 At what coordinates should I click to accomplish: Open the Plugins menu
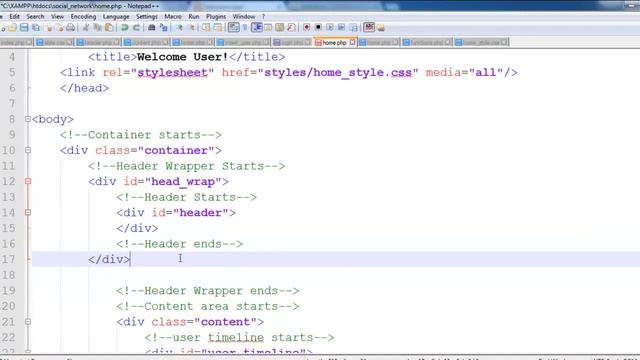pyautogui.click(x=216, y=17)
